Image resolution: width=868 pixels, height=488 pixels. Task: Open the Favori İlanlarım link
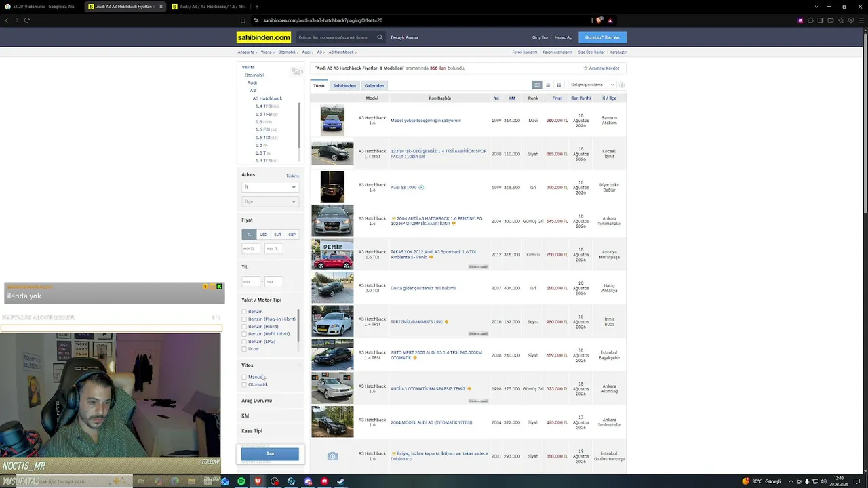tap(525, 52)
